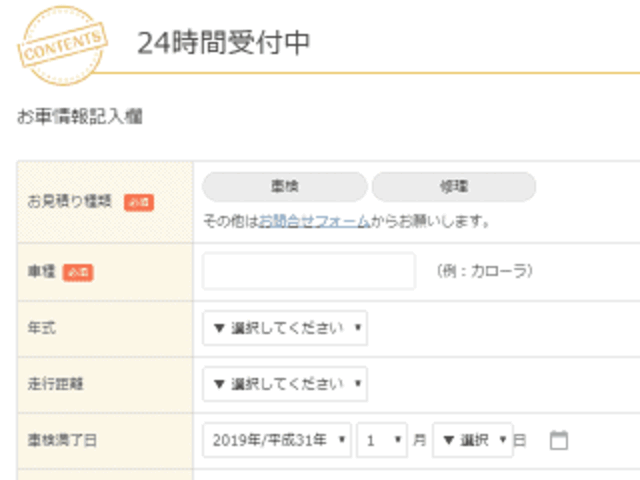
Task: Click the 必須 badge beside 車種
Action: (78, 272)
